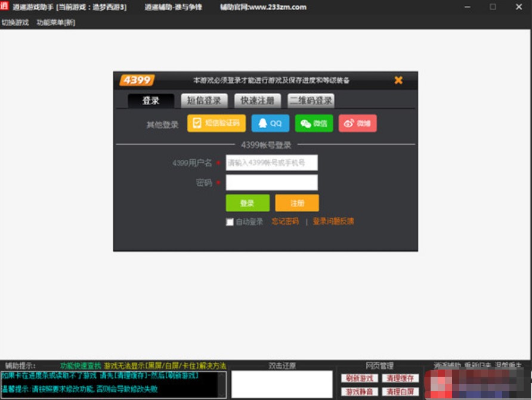
Task: Sign in with the Weibo icon
Action: pyautogui.click(x=357, y=123)
